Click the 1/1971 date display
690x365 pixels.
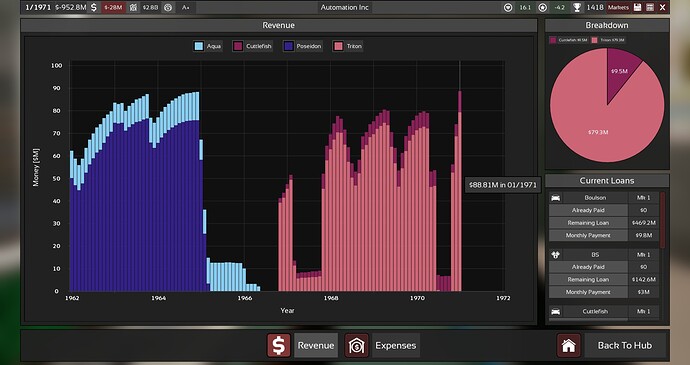[38, 7]
